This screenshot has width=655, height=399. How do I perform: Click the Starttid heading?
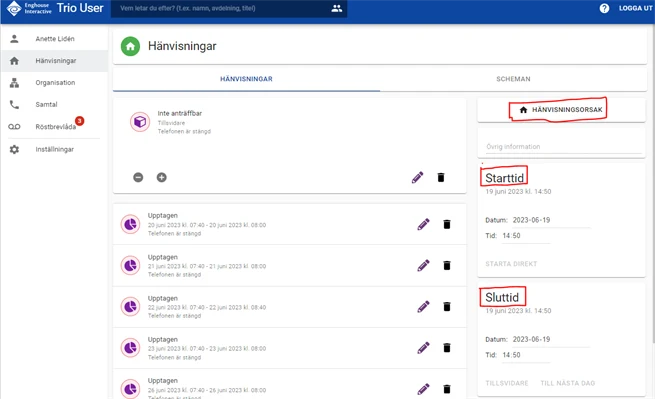pyautogui.click(x=504, y=178)
